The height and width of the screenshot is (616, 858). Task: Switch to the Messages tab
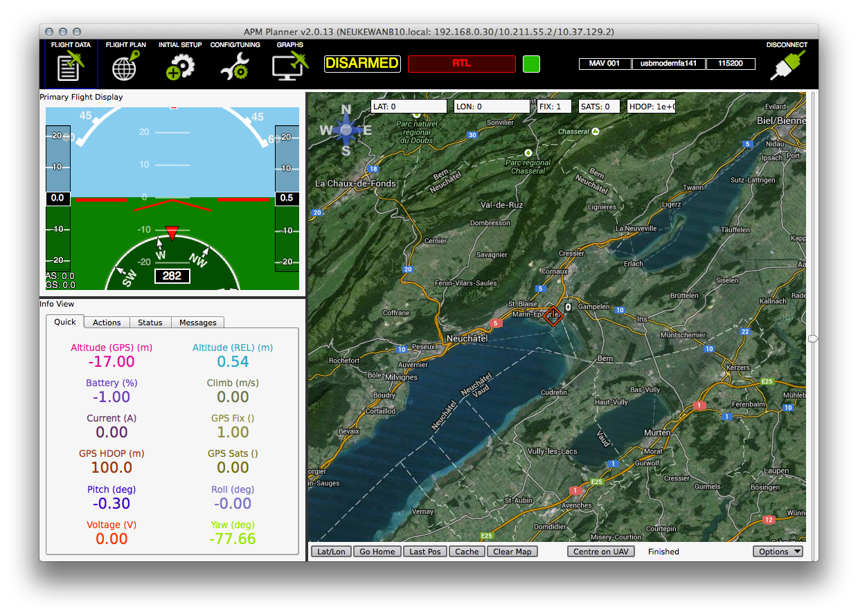[197, 323]
